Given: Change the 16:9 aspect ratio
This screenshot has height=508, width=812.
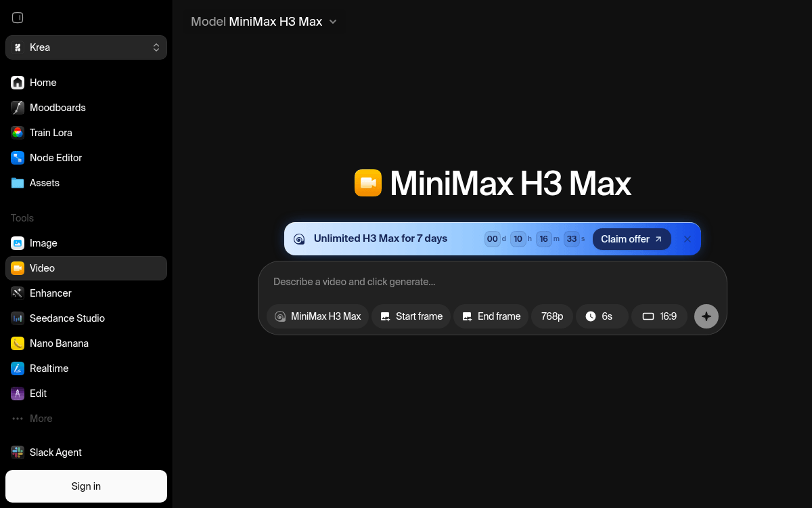Looking at the screenshot, I should (659, 316).
